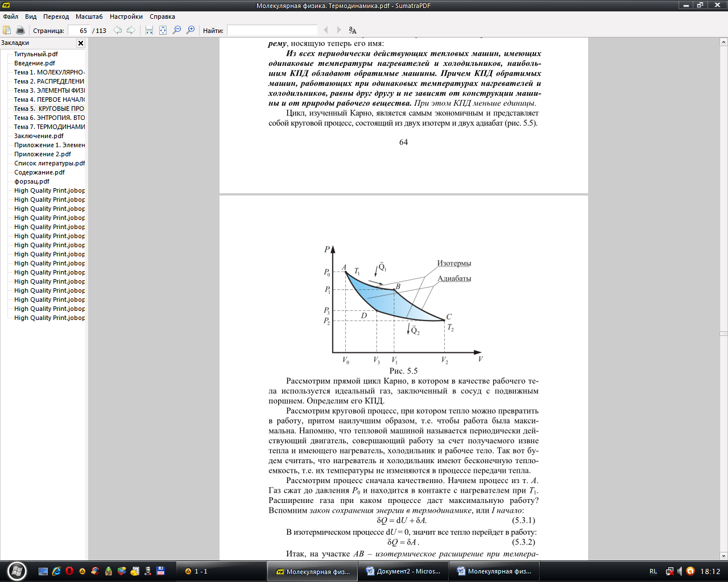Select bookmark Список литературы.pdf
Screen dimensions: 728x582
[x=49, y=163]
